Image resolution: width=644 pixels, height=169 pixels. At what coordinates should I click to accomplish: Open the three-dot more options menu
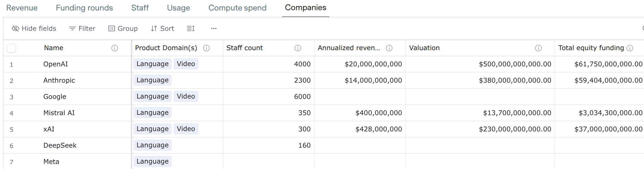point(214,28)
